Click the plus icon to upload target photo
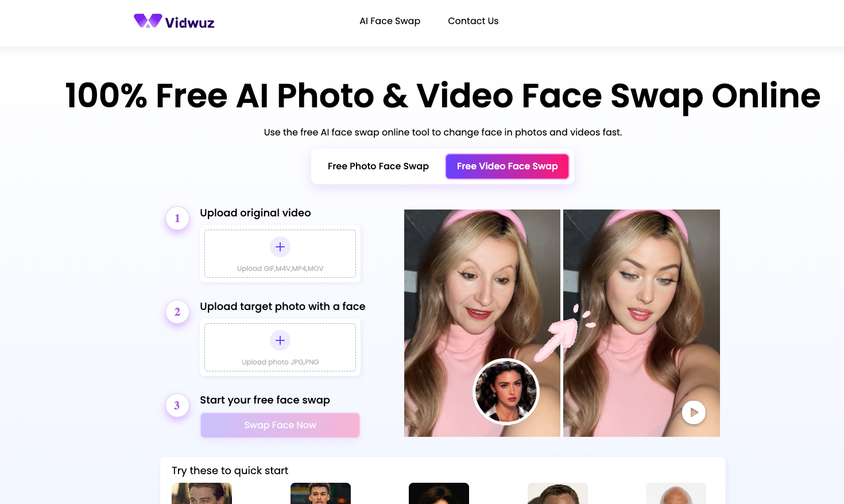The image size is (844, 504). tap(280, 340)
